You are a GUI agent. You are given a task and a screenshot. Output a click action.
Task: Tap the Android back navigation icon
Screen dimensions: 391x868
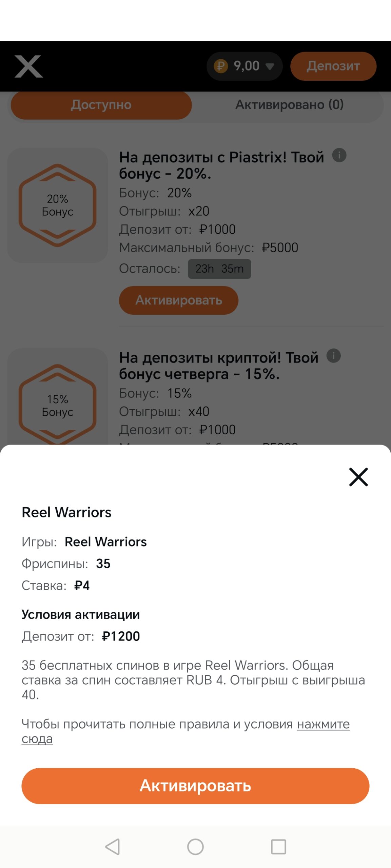[x=113, y=847]
